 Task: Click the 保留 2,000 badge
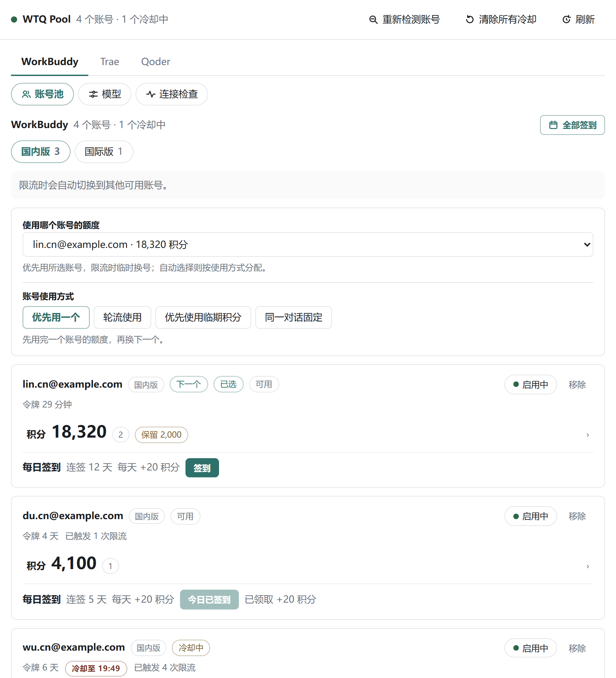(x=162, y=435)
